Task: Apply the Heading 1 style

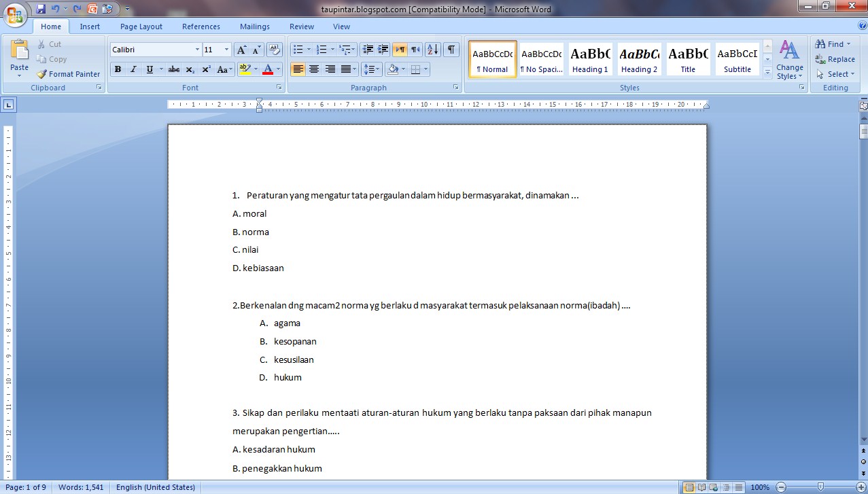Action: click(590, 59)
